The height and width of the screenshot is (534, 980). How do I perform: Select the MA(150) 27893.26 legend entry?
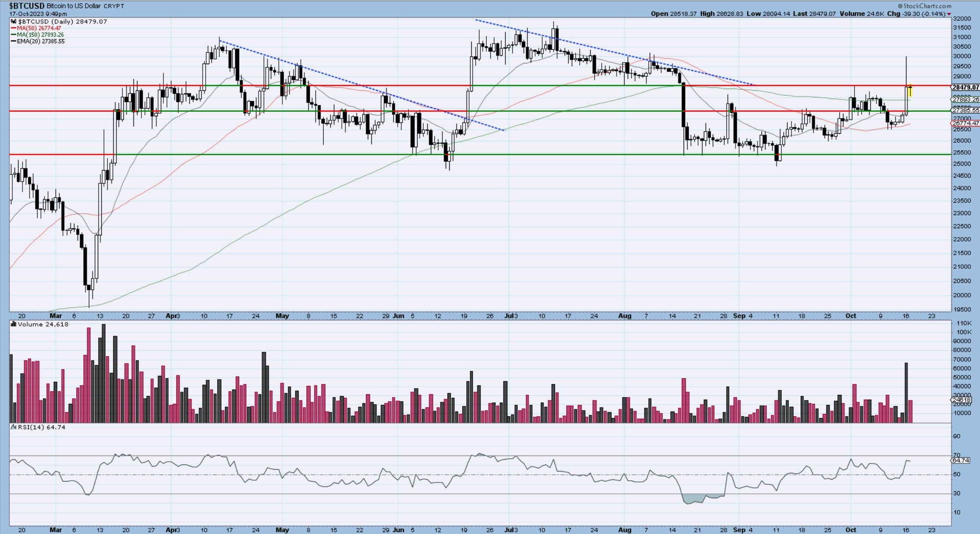pos(41,35)
